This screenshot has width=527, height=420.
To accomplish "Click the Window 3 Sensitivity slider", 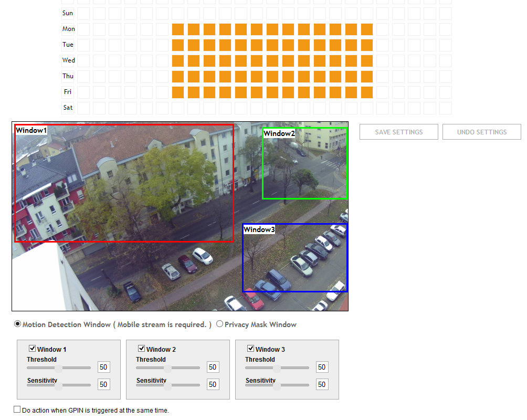I will pyautogui.click(x=277, y=385).
